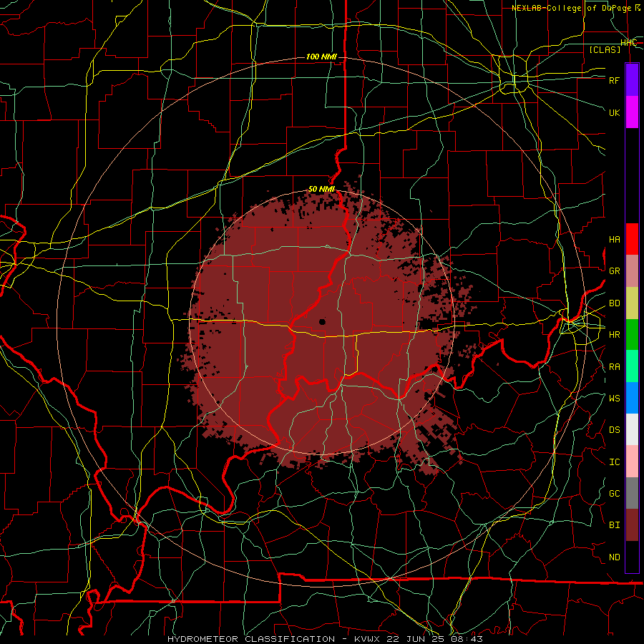Click the [CLAS] units label
644x644 pixels.
[x=605, y=49]
